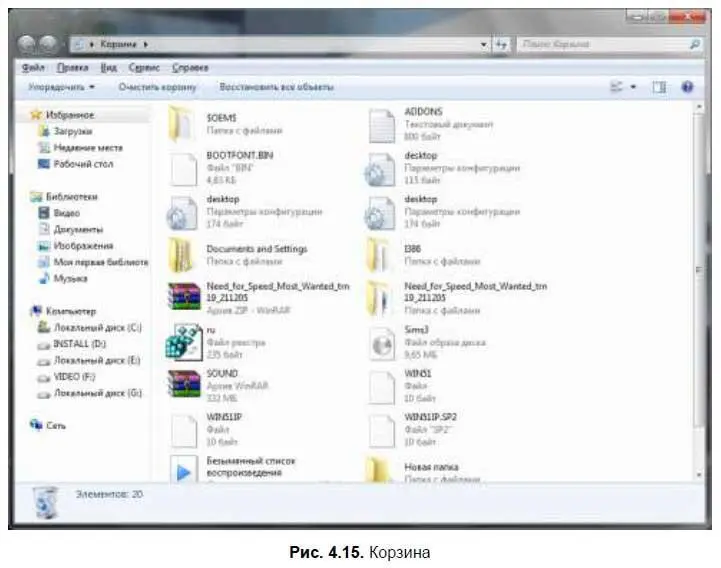Open the address bar history dropdown
Viewport: 721px width, 568px height.
click(x=485, y=45)
